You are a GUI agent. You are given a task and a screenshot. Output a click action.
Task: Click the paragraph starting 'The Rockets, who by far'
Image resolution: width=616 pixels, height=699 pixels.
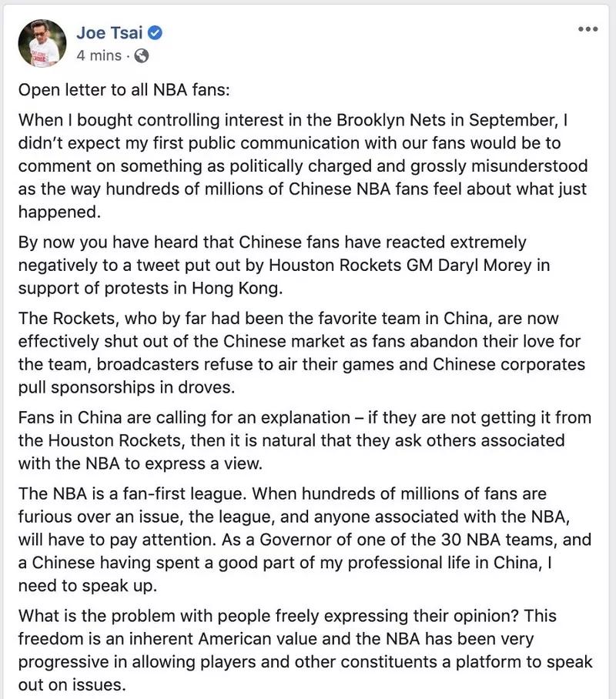pyautogui.click(x=302, y=353)
